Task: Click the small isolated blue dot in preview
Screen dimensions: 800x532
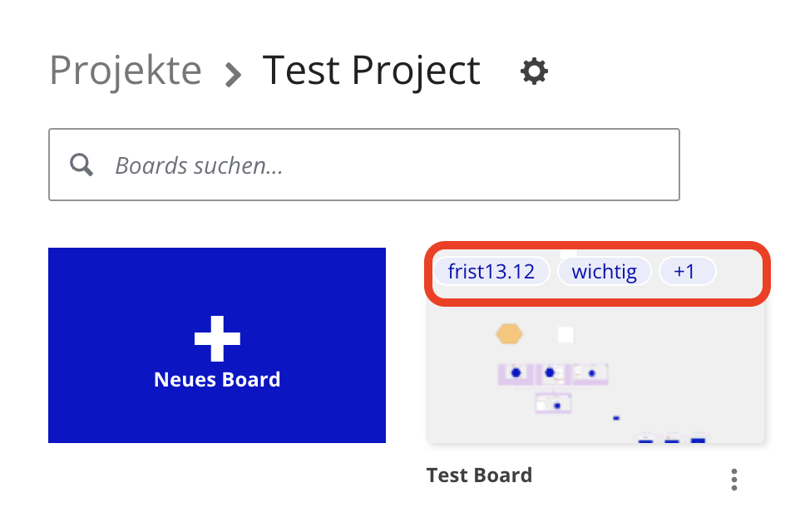Action: pyautogui.click(x=616, y=418)
